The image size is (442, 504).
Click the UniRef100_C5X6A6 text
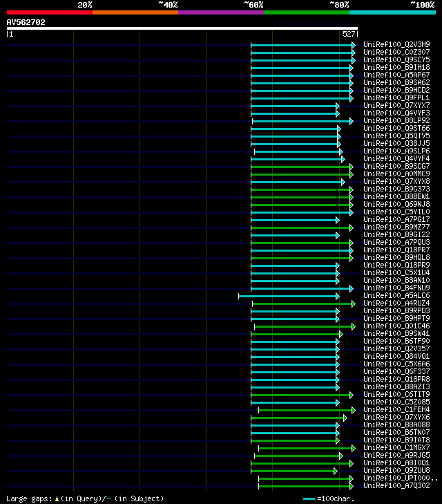pyautogui.click(x=396, y=364)
